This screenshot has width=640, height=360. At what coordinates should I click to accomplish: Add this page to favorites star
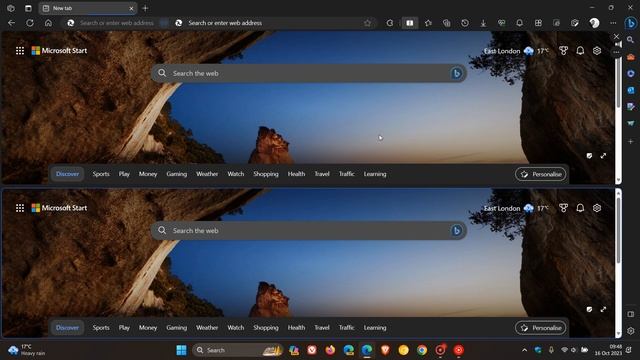(x=367, y=23)
